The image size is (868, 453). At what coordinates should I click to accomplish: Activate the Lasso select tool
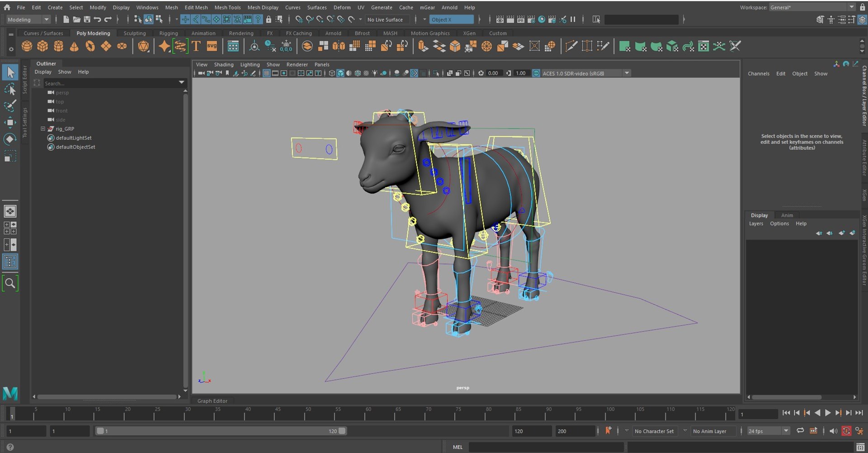pyautogui.click(x=10, y=89)
